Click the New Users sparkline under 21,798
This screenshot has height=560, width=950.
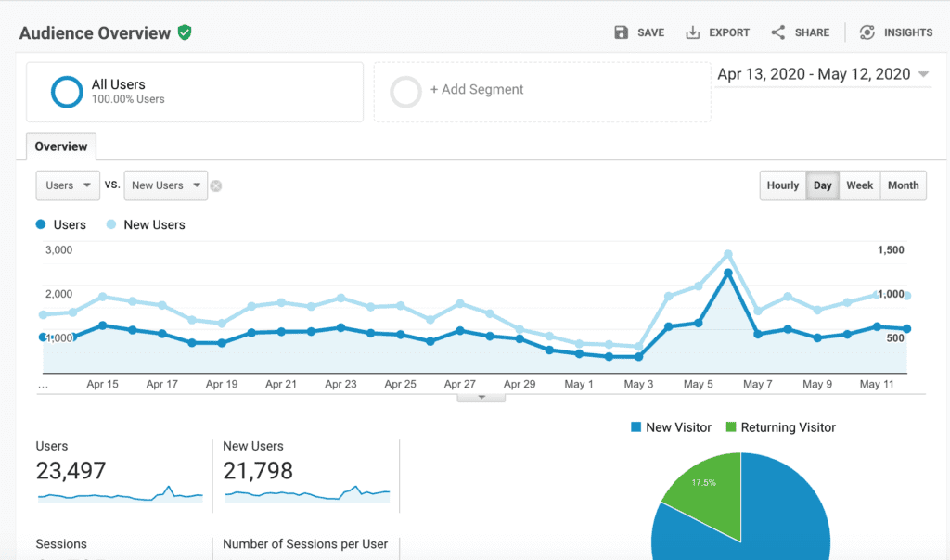(307, 494)
